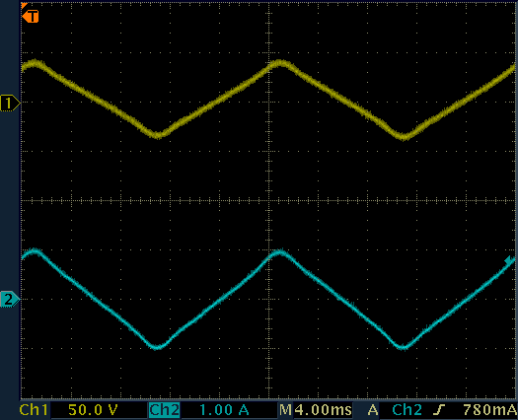Click the 780mA trigger level readout

[x=490, y=410]
